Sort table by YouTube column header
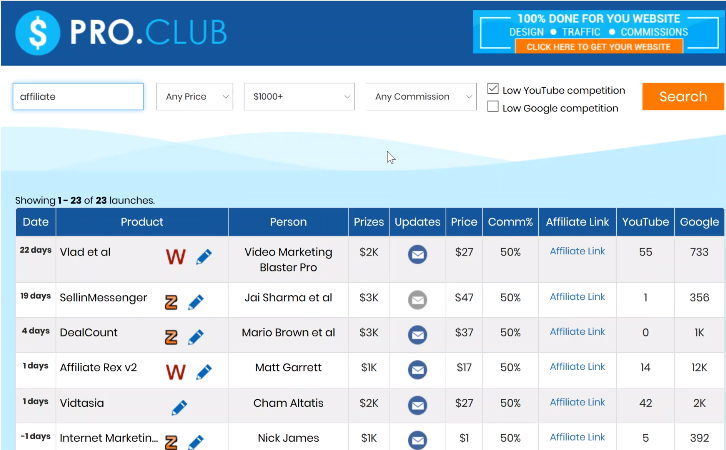Viewport: 726px width, 450px height. pyautogui.click(x=645, y=222)
